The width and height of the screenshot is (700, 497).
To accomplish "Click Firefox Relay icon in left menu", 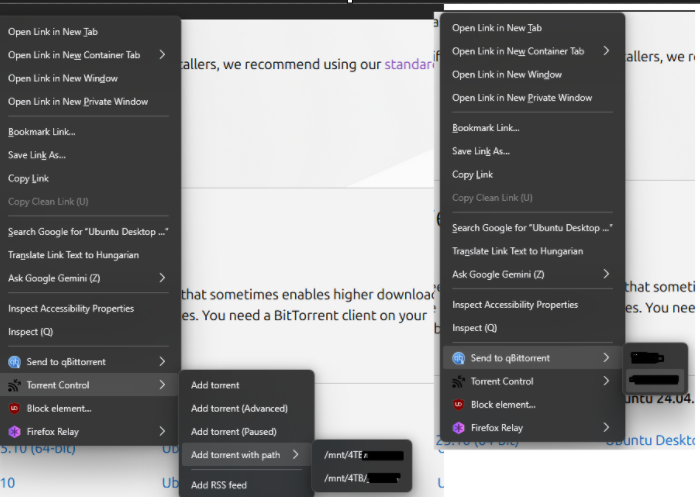I will pos(14,431).
